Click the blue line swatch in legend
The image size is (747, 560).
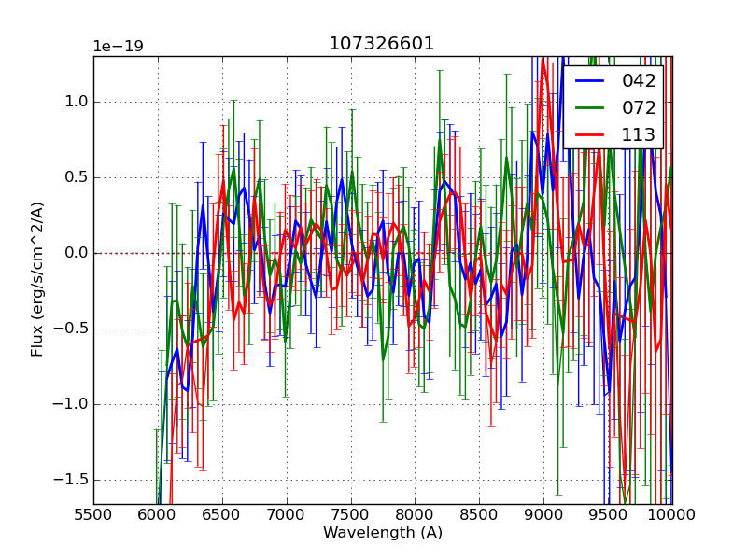[592, 81]
